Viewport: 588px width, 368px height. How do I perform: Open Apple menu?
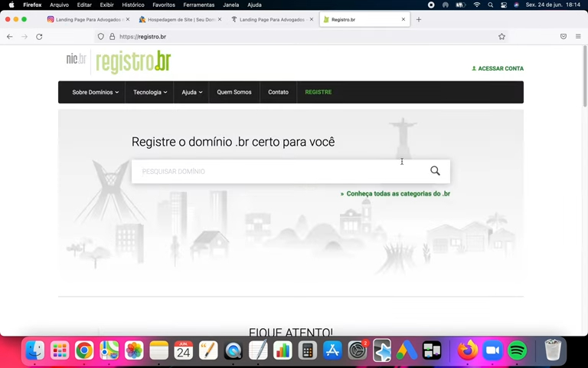coord(11,5)
